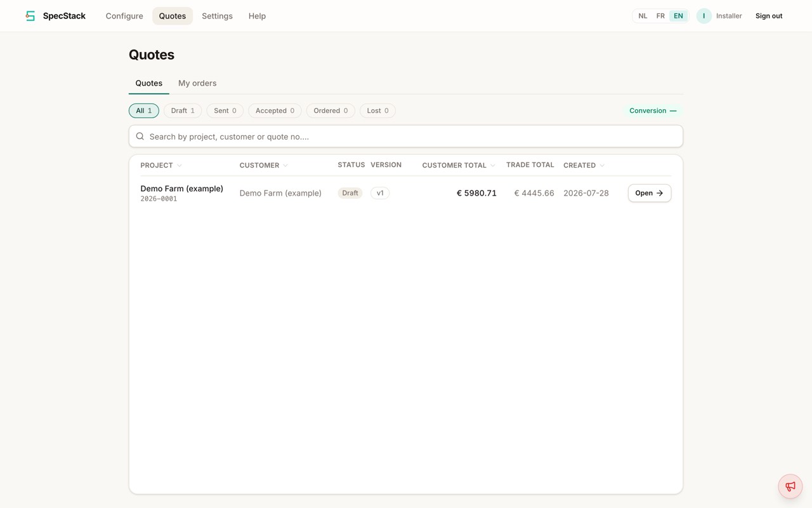This screenshot has width=812, height=508.
Task: Open the Demo Farm quote
Action: pyautogui.click(x=650, y=193)
